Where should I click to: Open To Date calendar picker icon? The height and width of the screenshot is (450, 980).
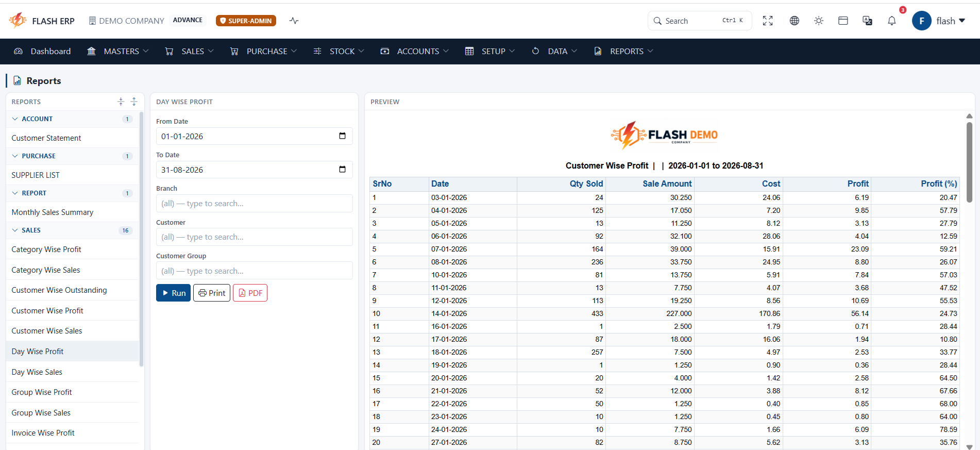point(342,170)
